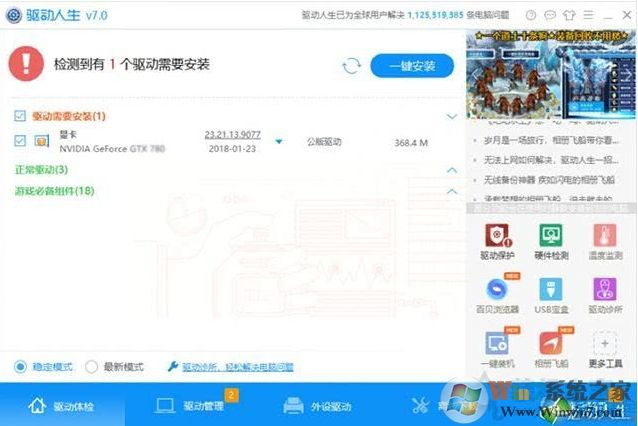Open the 驱动保护 tool
This screenshot has height=426, width=638.
[497, 242]
